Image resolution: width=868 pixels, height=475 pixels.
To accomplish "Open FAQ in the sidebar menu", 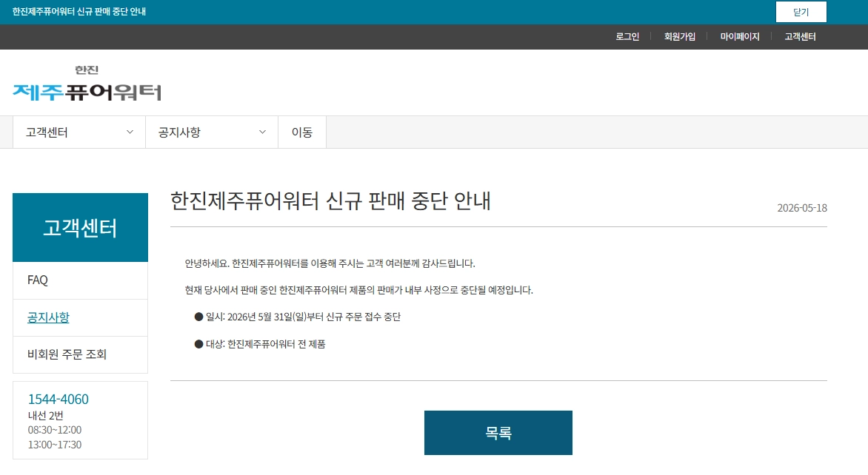I will (x=80, y=280).
